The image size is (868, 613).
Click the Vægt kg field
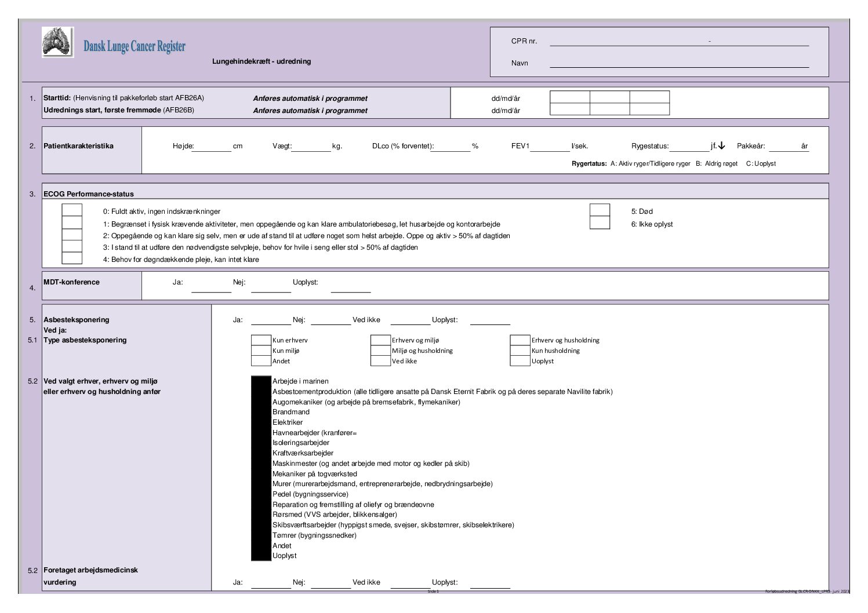tap(311, 147)
